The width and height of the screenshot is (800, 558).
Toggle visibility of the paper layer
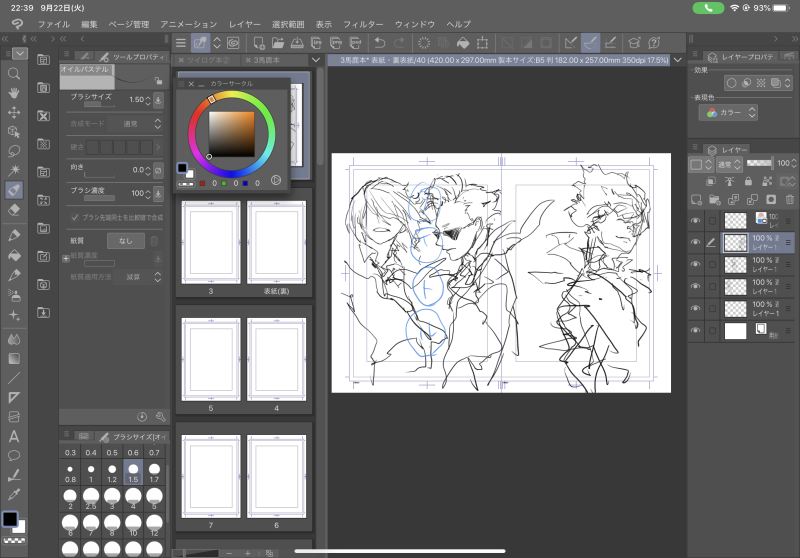pyautogui.click(x=695, y=331)
